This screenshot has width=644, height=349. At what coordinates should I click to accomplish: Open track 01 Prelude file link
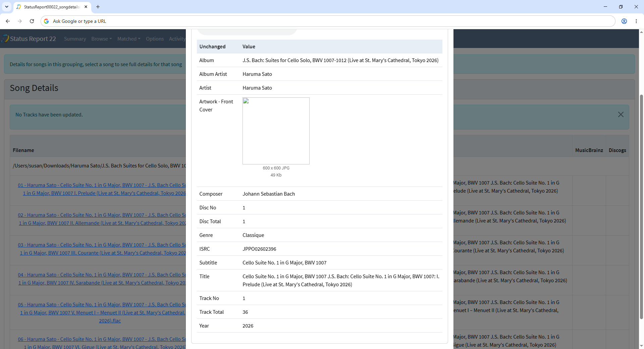(x=102, y=189)
